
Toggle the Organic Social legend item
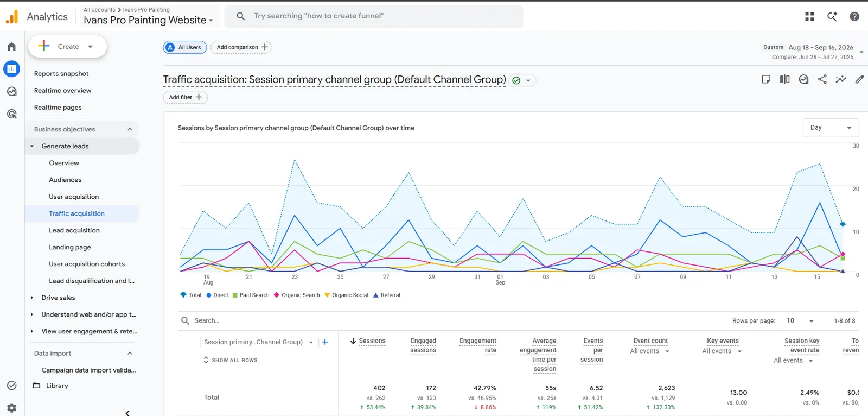click(346, 295)
